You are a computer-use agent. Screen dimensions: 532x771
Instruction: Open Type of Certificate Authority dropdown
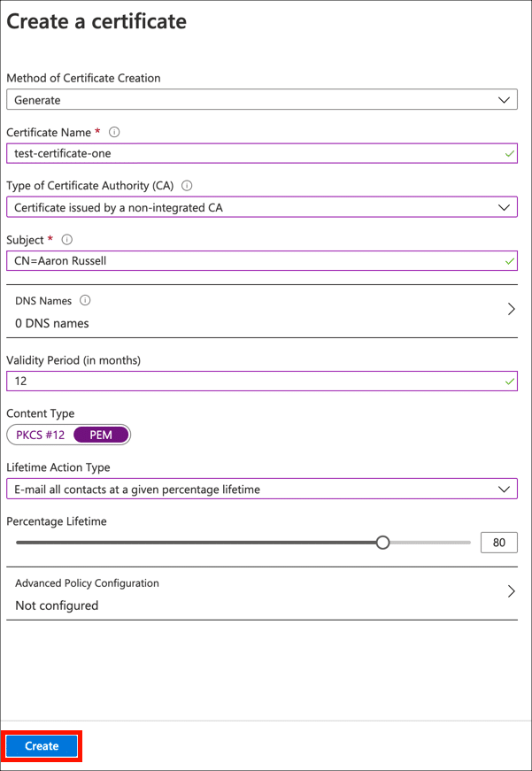[262, 208]
